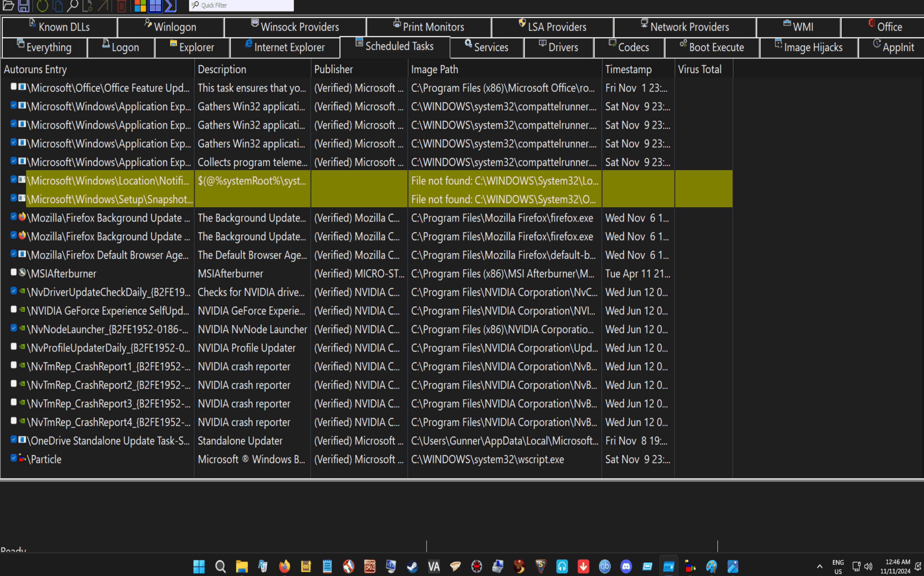Screen dimensions: 924x576
Task: Toggle the Microsoft entries filter colored logo icon
Action: [x=140, y=5]
